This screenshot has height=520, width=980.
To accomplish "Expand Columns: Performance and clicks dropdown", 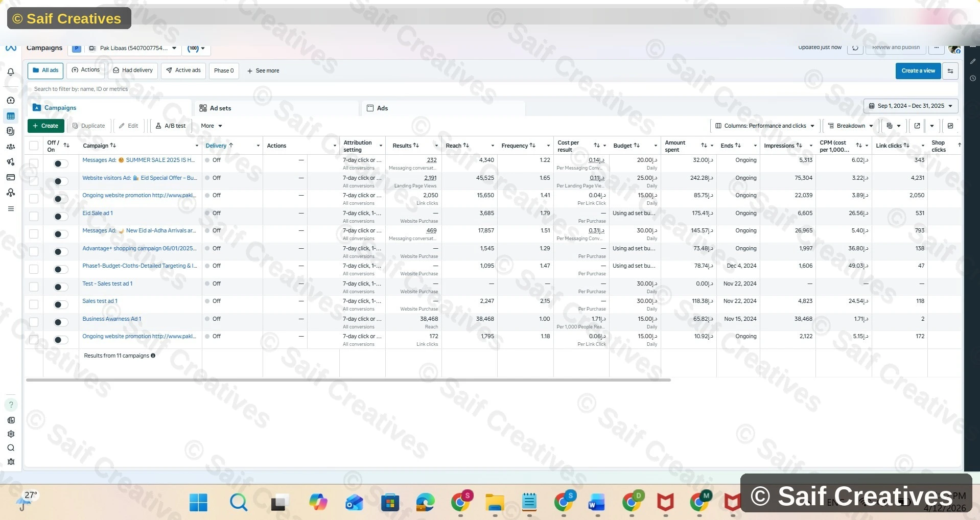I will pyautogui.click(x=764, y=126).
